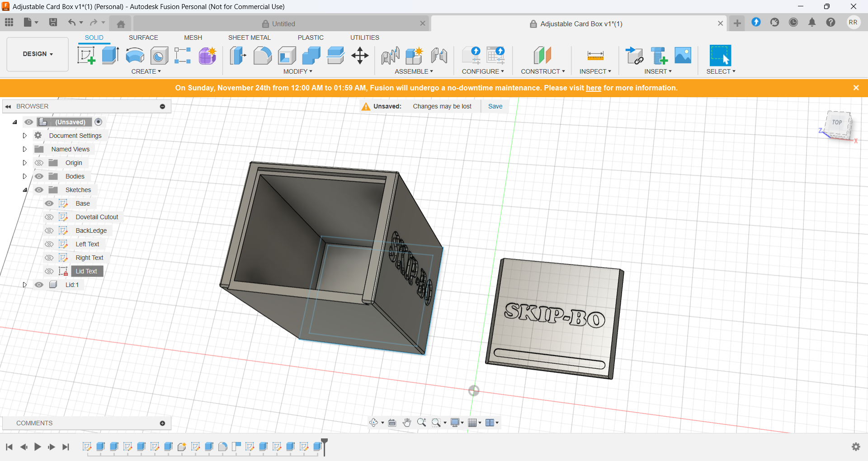This screenshot has width=868, height=461.
Task: Select the Fillet tool
Action: [262, 56]
